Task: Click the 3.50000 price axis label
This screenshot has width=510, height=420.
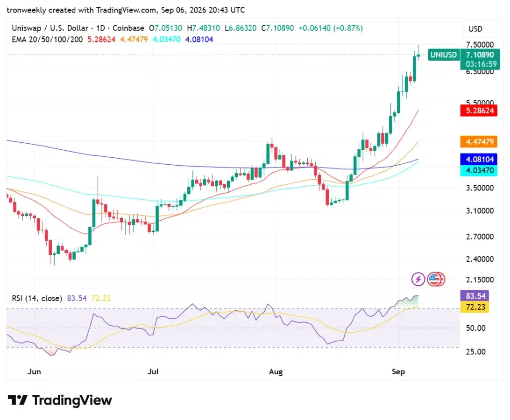Action: point(480,188)
